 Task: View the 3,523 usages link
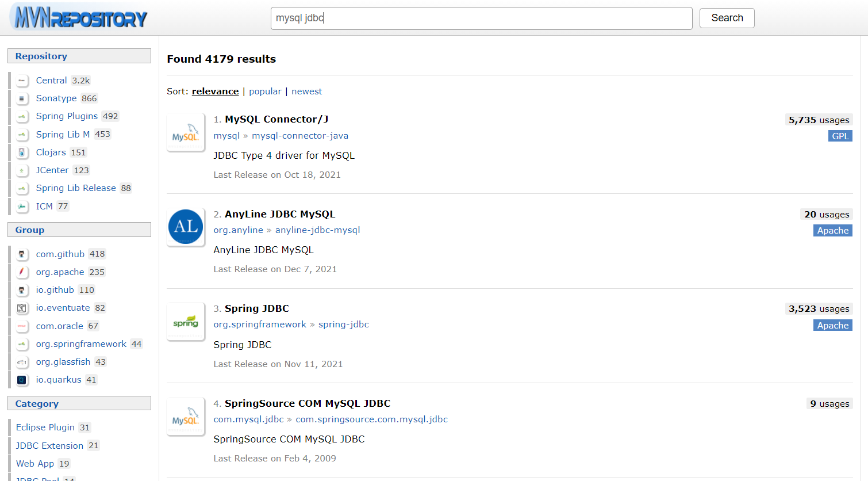click(x=819, y=309)
